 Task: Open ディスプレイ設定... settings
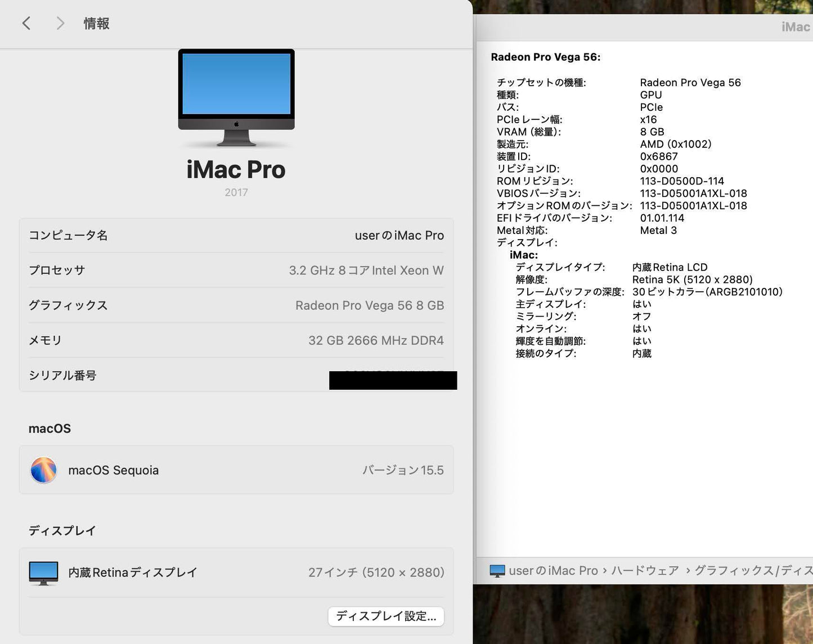tap(385, 616)
